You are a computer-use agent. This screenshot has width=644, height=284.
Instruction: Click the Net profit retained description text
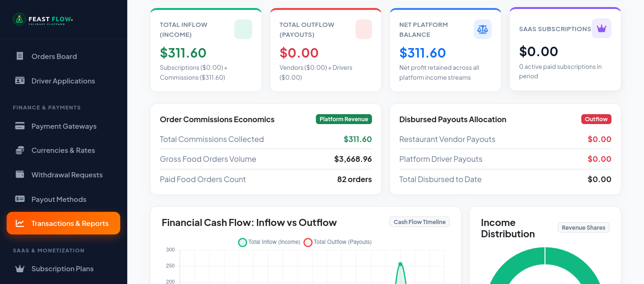click(x=439, y=73)
